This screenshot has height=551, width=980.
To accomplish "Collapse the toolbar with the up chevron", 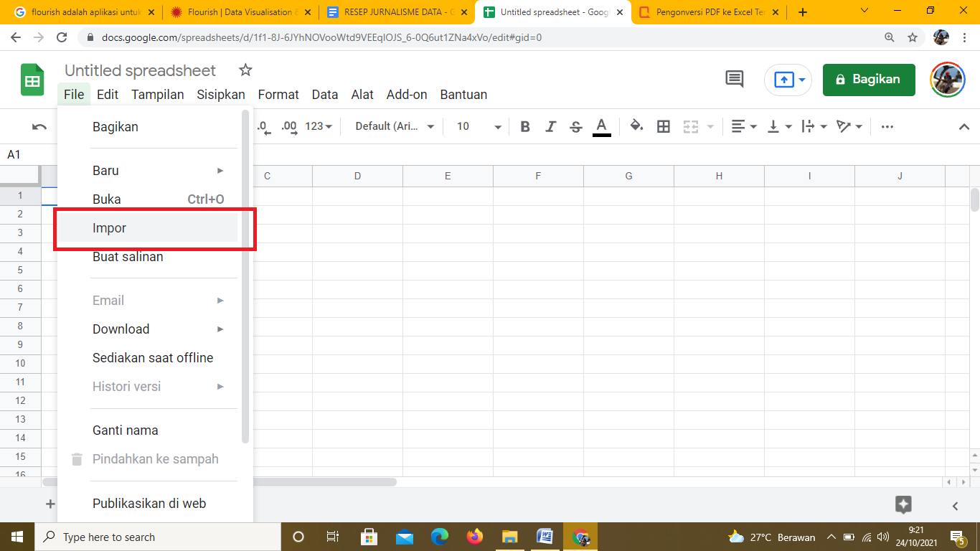I will point(964,127).
